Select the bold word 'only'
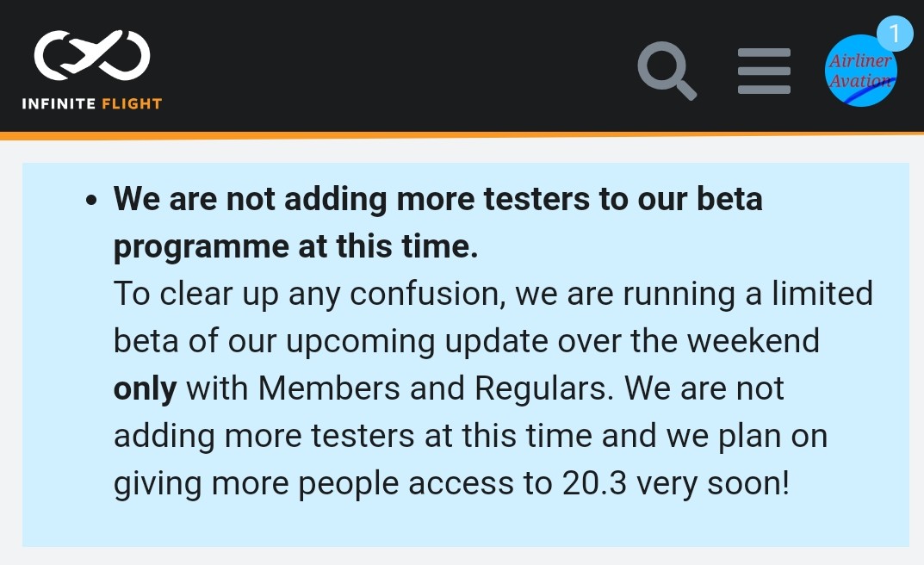Image resolution: width=924 pixels, height=565 pixels. 145,388
